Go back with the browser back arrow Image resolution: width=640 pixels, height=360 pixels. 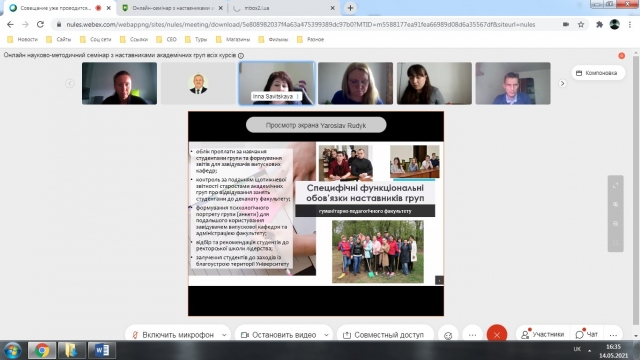pyautogui.click(x=11, y=24)
